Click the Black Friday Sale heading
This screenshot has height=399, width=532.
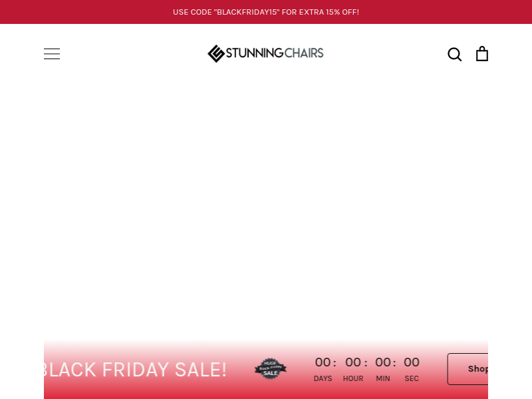coord(136,370)
